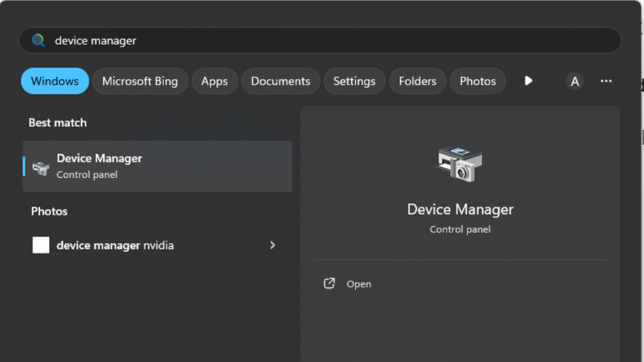Open the account avatar labeled A
This screenshot has height=362, width=644.
pyautogui.click(x=574, y=81)
